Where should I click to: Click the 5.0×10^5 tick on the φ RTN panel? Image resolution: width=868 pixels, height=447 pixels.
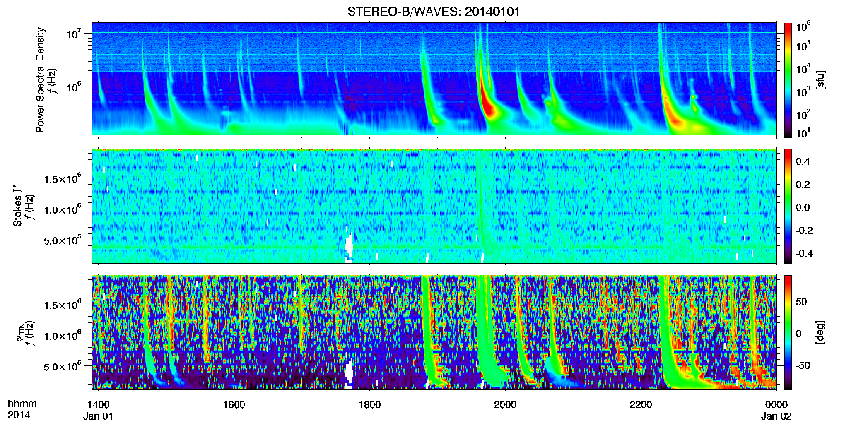point(62,367)
